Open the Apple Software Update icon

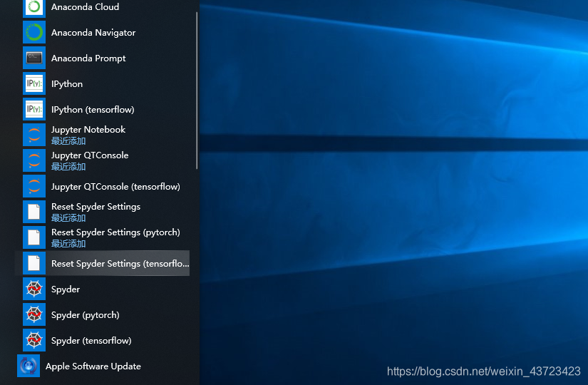29,366
